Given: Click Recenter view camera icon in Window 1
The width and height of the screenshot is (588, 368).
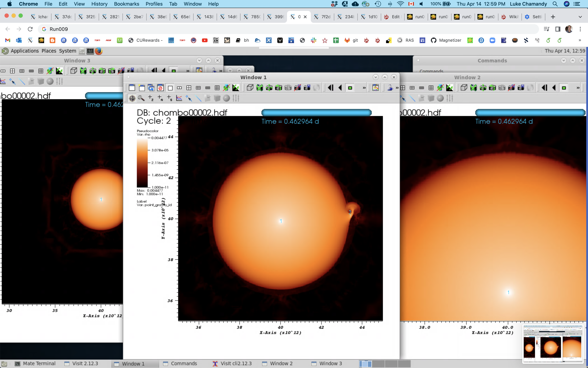Looking at the screenshot, I should click(x=269, y=88).
